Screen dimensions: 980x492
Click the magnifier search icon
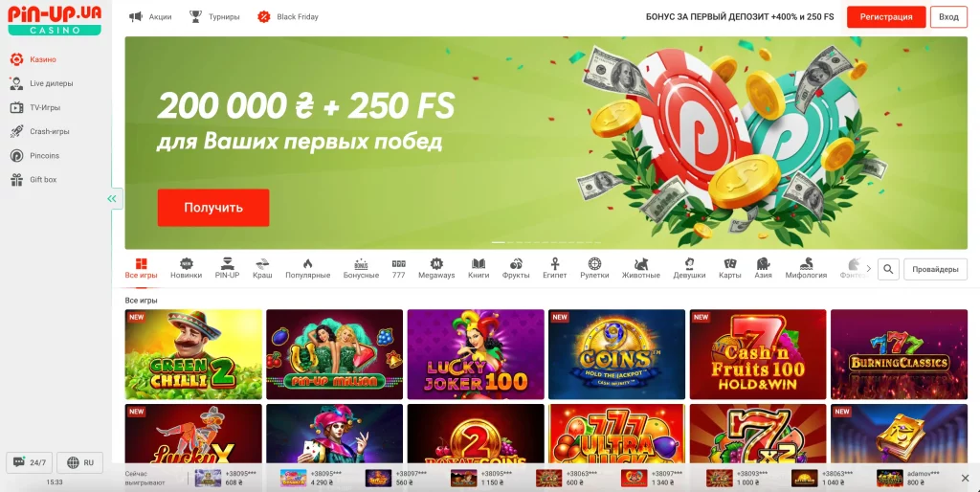pyautogui.click(x=888, y=269)
